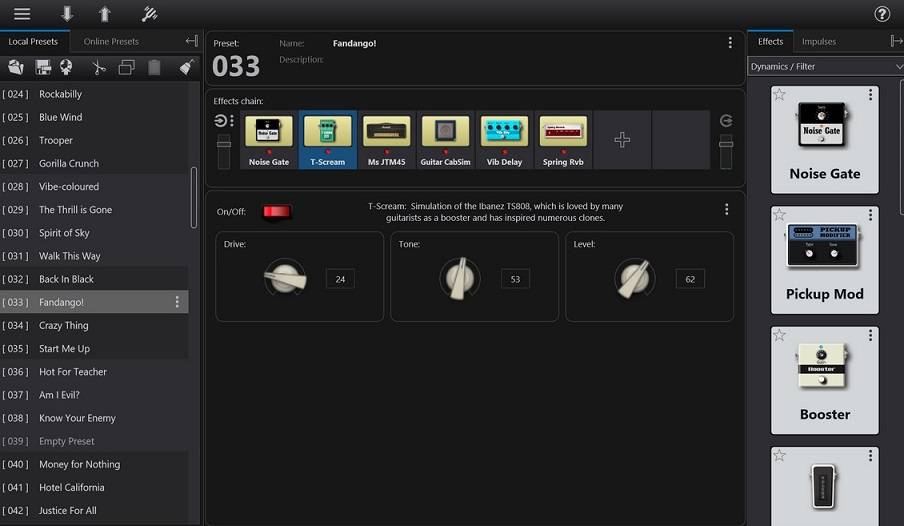Switch to the Impulses tab

[819, 41]
